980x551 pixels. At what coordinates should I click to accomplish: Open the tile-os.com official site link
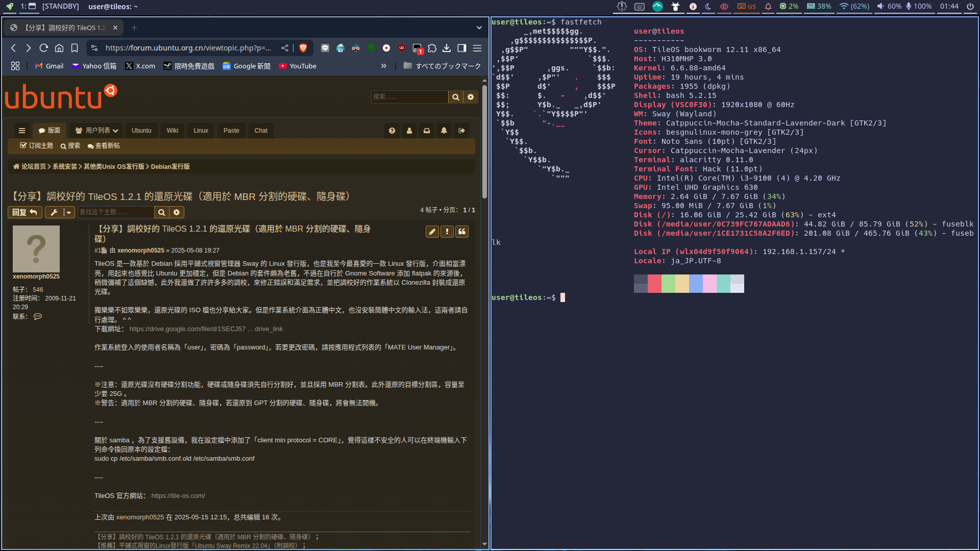pyautogui.click(x=178, y=496)
